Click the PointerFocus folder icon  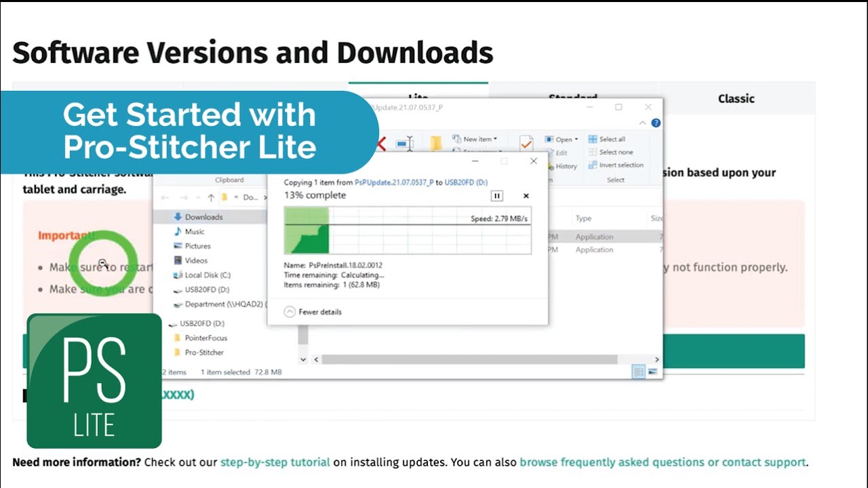click(x=178, y=338)
